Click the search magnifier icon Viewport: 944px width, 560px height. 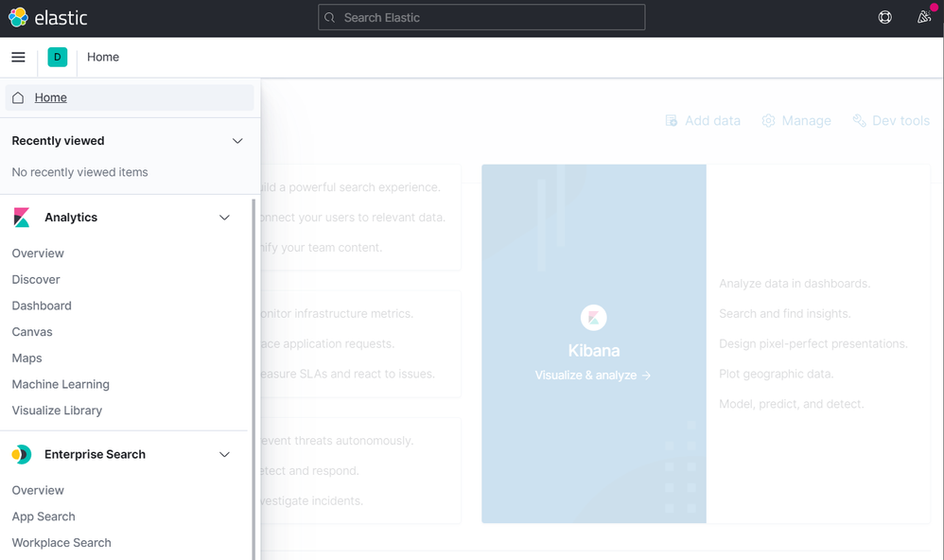(329, 17)
